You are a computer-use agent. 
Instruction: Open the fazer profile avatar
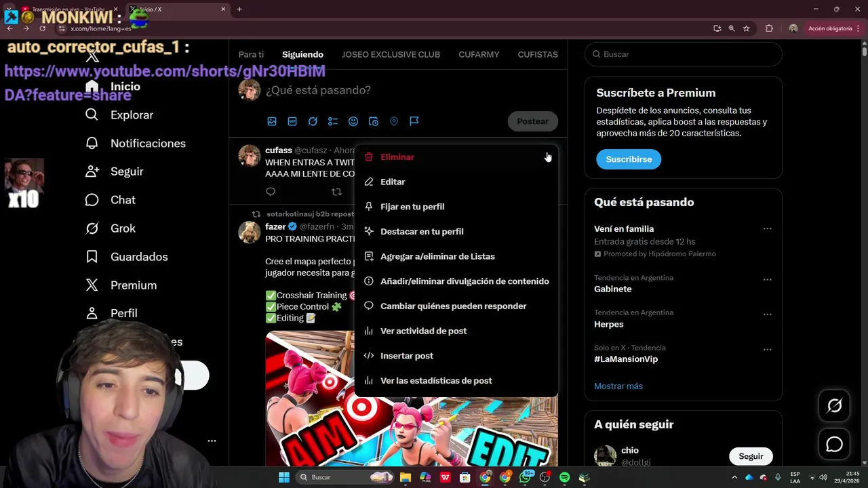[x=250, y=232]
